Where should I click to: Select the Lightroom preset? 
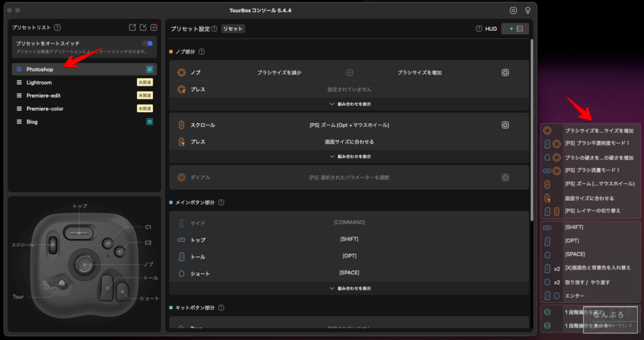(39, 82)
